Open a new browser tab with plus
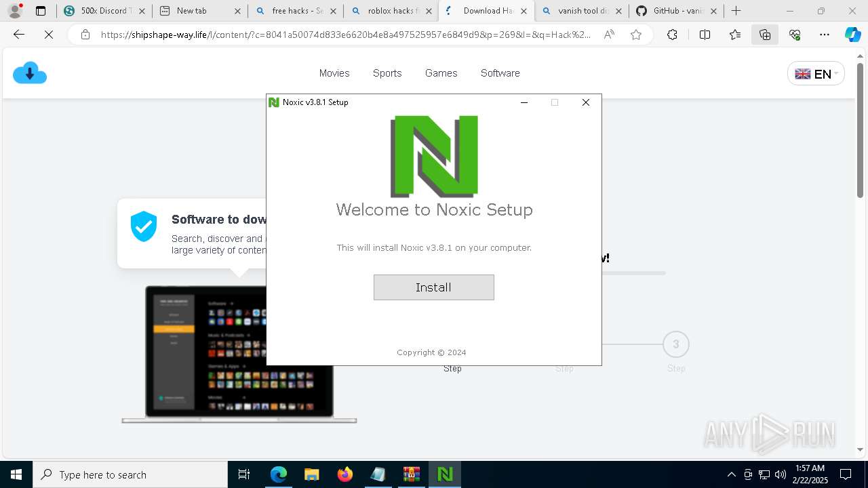The height and width of the screenshot is (488, 868). tap(736, 11)
